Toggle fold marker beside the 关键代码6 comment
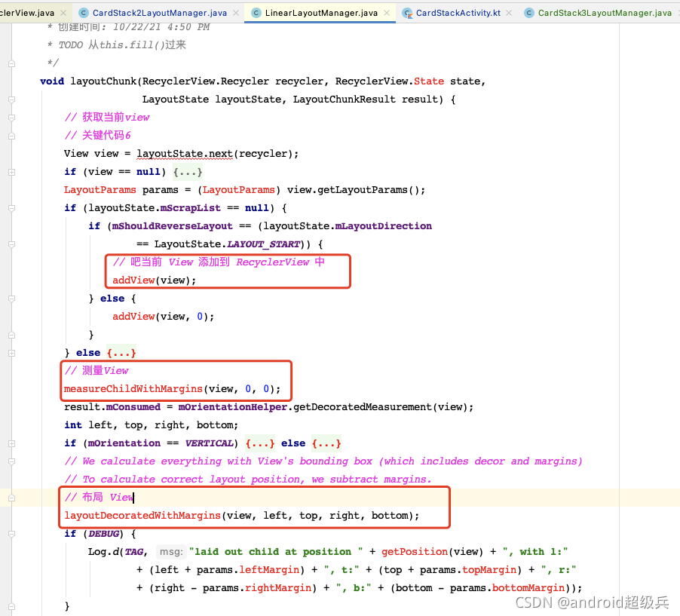Viewport: 680px width, 616px height. click(12, 136)
